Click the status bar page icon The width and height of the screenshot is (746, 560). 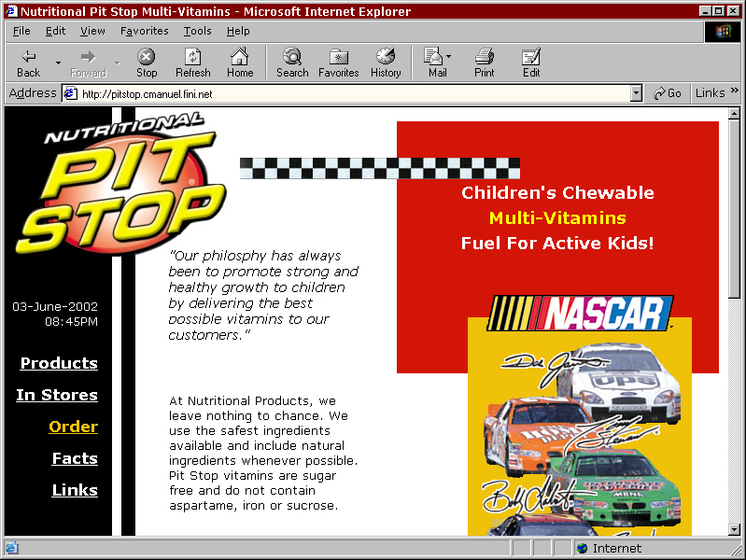pyautogui.click(x=11, y=548)
